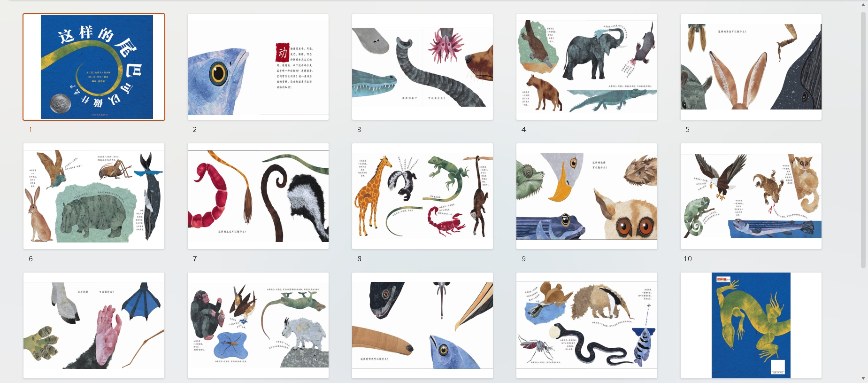
Task: Open slide 15 with the yellow-green lizard cover
Action: (x=751, y=325)
